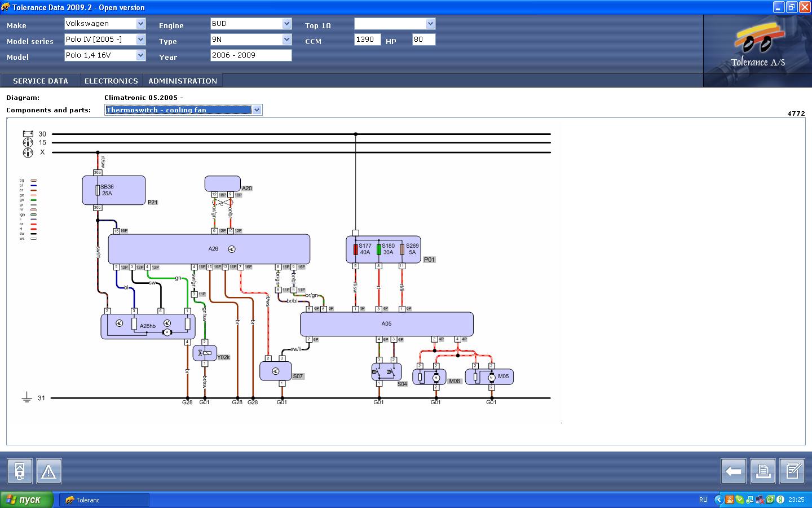
Task: Click the HP field showing 80
Action: coord(424,40)
